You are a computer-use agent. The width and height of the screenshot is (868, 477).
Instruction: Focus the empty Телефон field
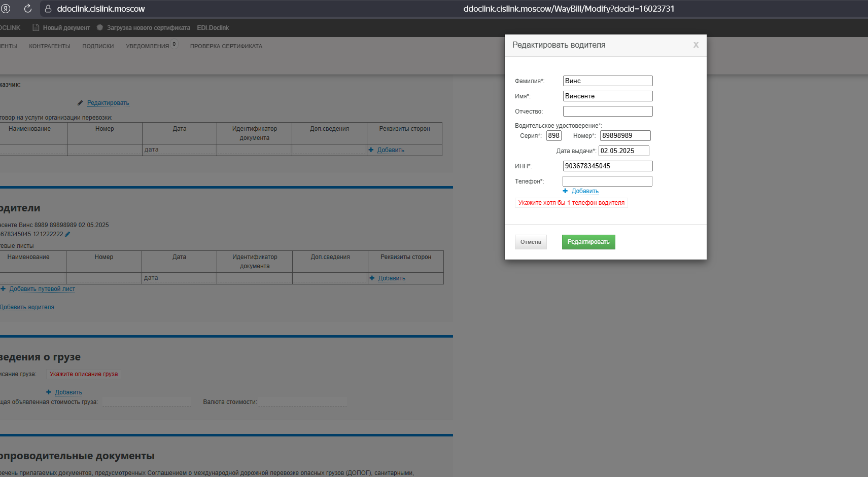click(607, 181)
